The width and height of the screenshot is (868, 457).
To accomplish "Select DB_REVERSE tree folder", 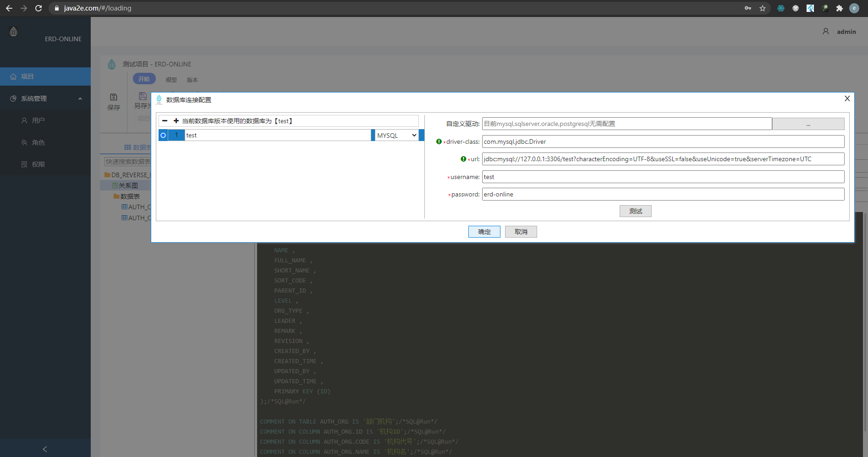I will point(127,175).
